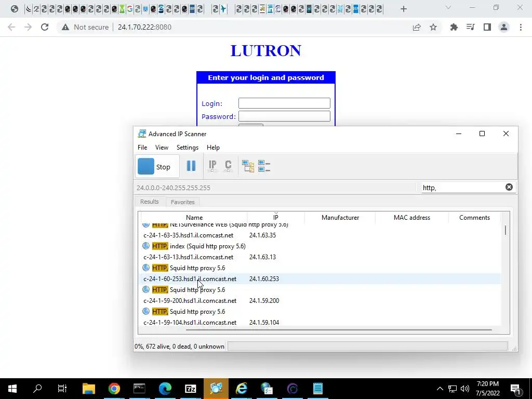532x399 pixels.
Task: Reload the Chrome page
Action: (45, 27)
